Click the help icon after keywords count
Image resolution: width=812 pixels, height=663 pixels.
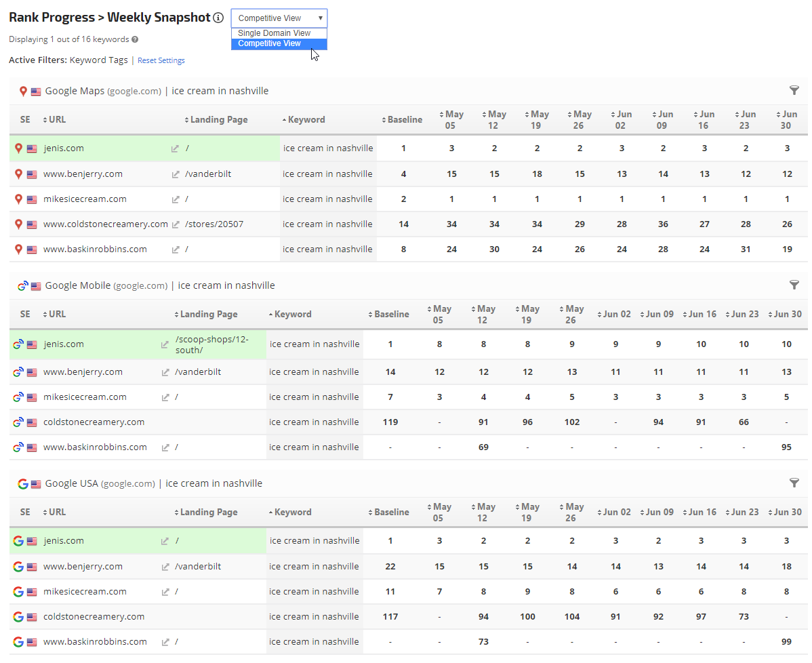point(136,40)
